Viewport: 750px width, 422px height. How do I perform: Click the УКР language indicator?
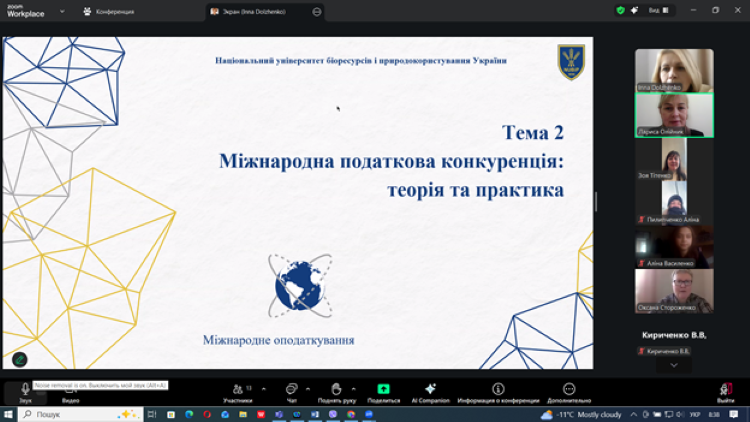pyautogui.click(x=695, y=414)
